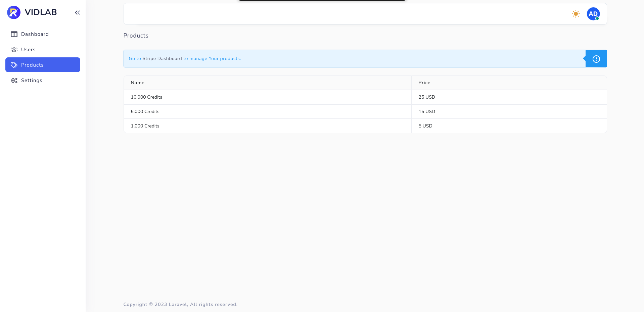Open Users menu item
The image size is (644, 312).
(x=43, y=50)
